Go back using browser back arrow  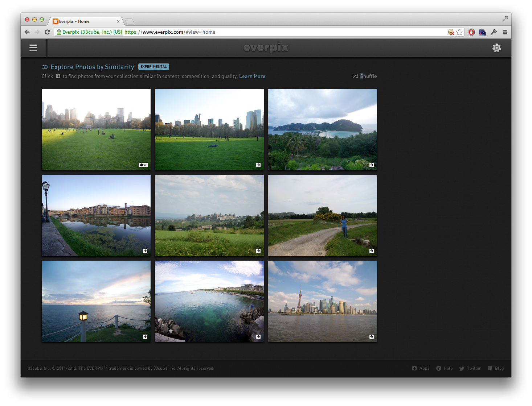[27, 32]
